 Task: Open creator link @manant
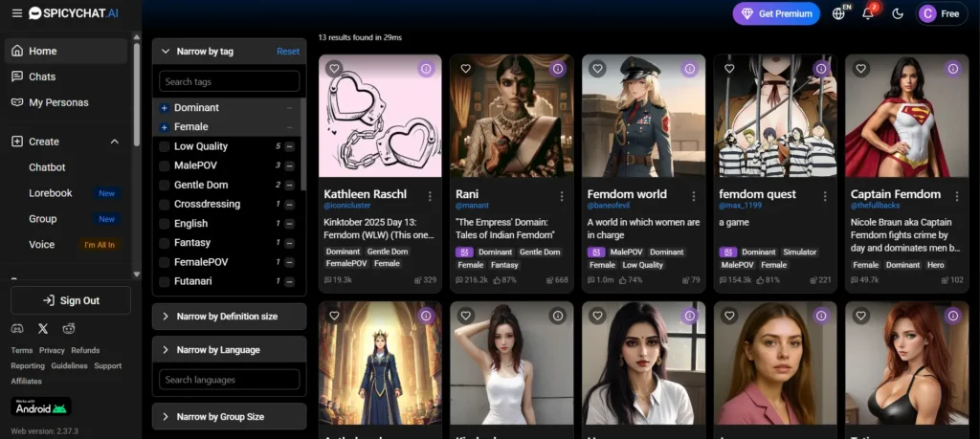click(x=473, y=206)
